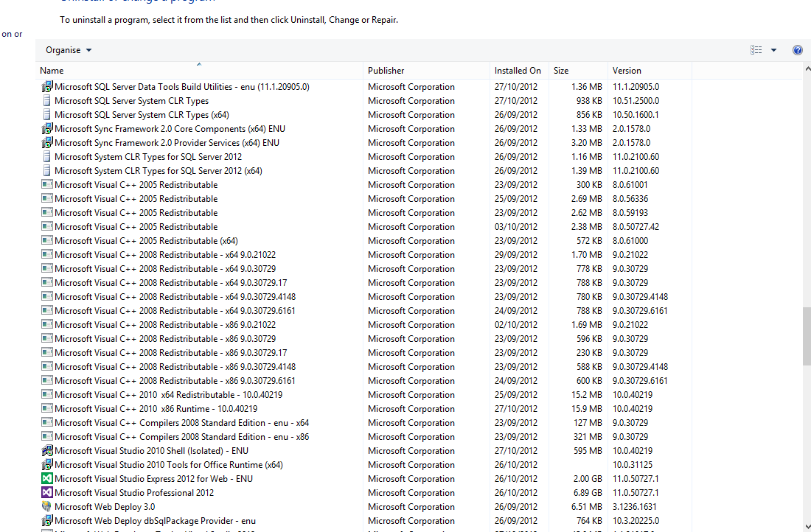Click the Microsoft Web Deploy 3.0 icon

tap(47, 506)
